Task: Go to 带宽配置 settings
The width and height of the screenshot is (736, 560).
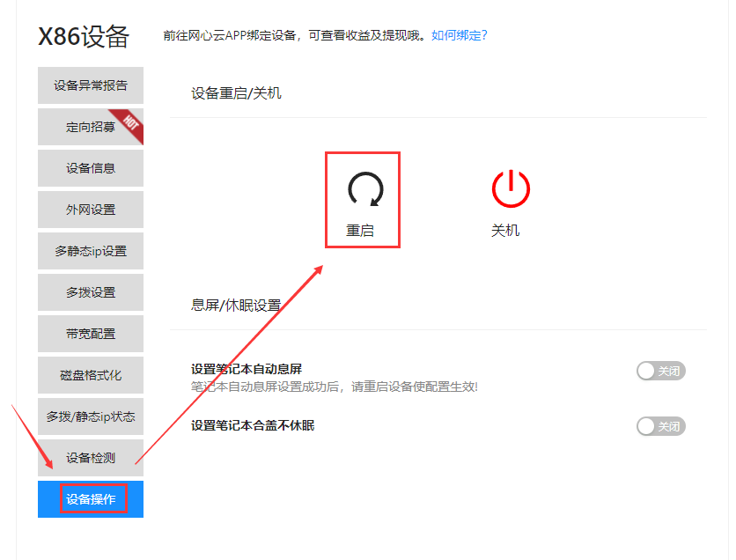Action: pyautogui.click(x=91, y=334)
